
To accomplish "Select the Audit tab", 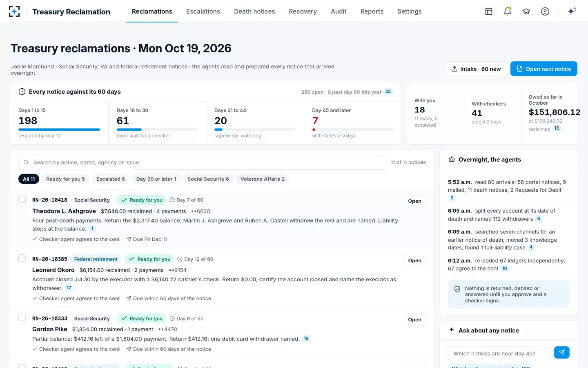I will (339, 11).
